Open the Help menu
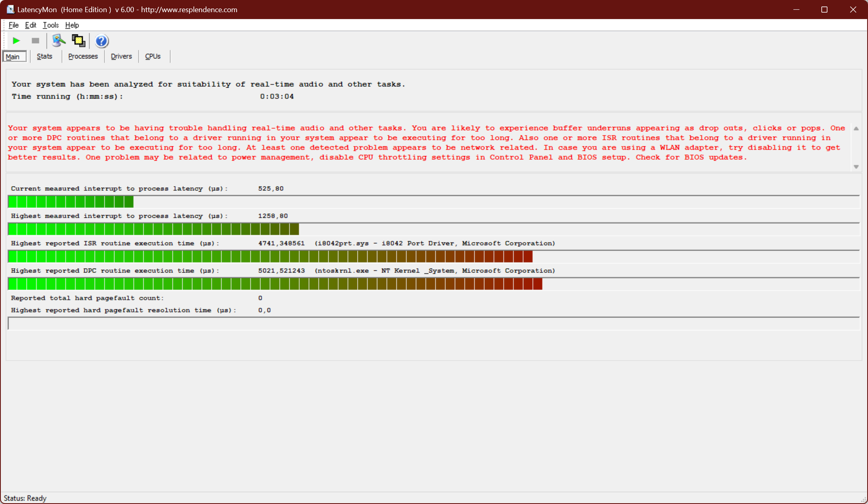Screen dimensions: 868x504 (x=72, y=25)
